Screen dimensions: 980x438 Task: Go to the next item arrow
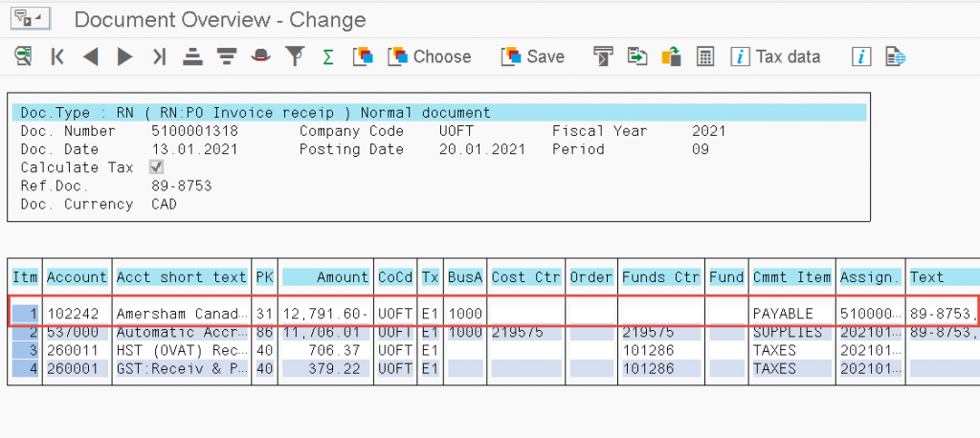pos(124,56)
